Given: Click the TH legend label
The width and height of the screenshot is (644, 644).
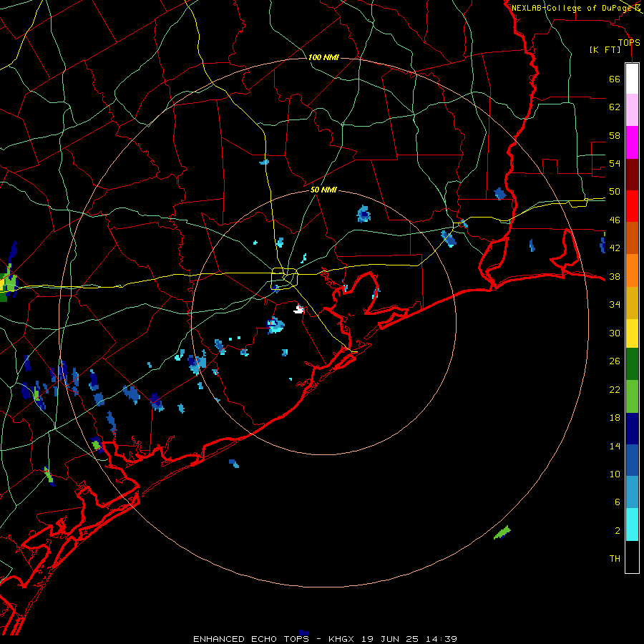Looking at the screenshot, I should click(x=615, y=559).
